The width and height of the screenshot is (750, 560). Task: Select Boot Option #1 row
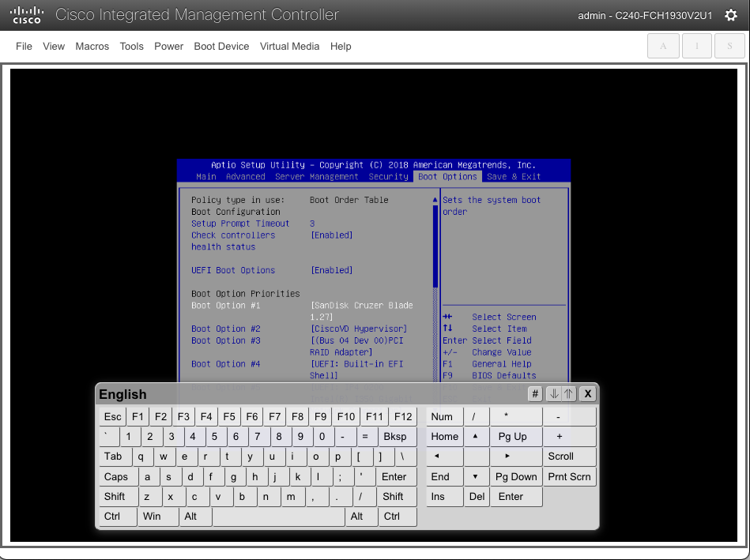(x=303, y=311)
